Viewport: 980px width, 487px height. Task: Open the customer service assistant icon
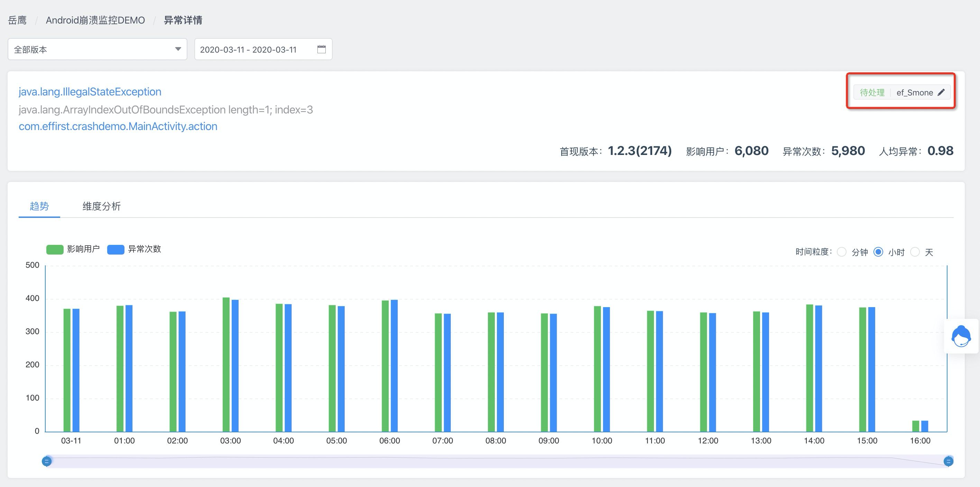click(961, 336)
